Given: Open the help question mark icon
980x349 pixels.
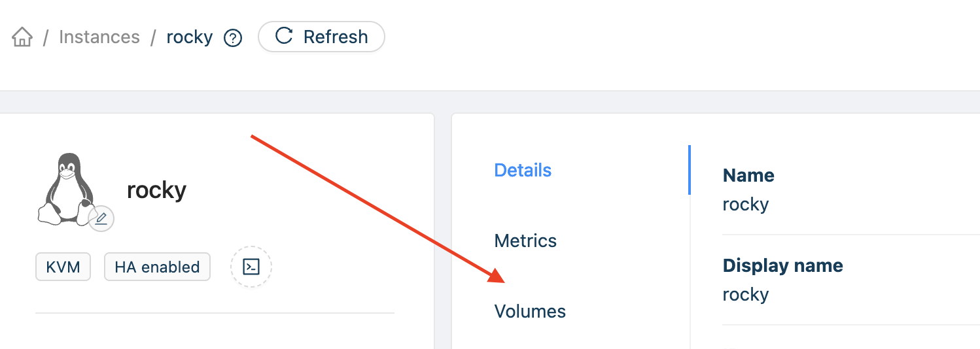Looking at the screenshot, I should click(233, 38).
